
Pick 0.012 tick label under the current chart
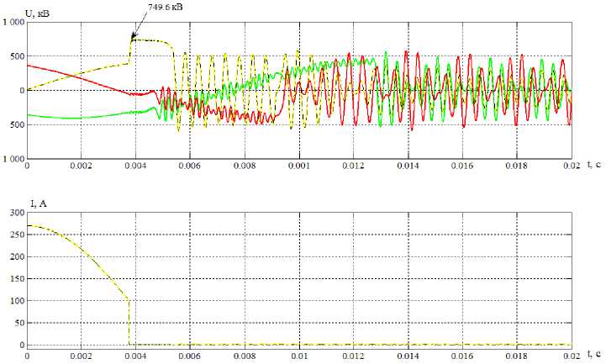coord(354,356)
